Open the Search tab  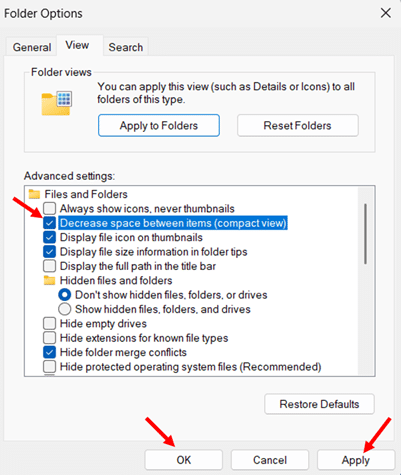pos(126,47)
